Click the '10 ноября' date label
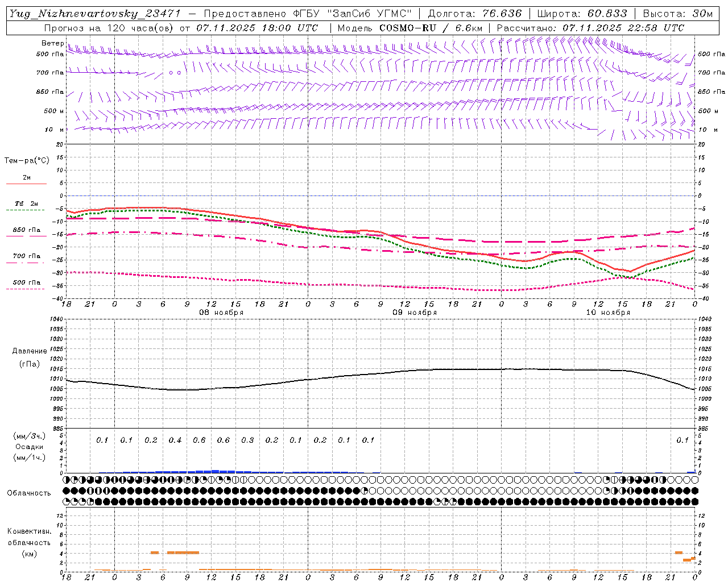 click(608, 313)
